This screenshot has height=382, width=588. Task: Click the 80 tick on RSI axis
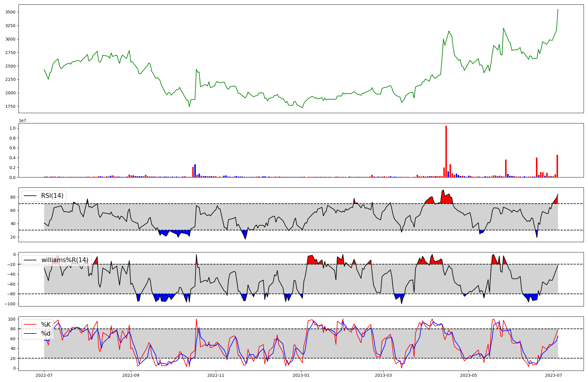click(13, 197)
